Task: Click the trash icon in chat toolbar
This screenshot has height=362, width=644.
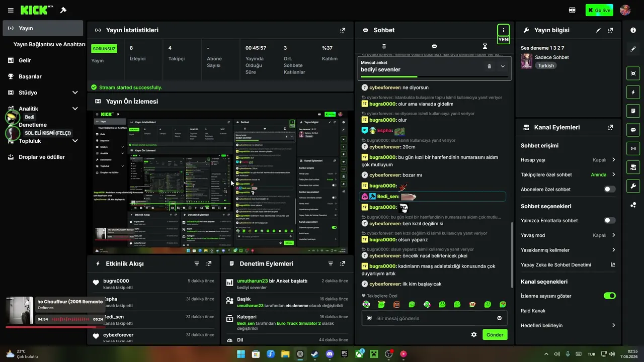Action: click(384, 46)
